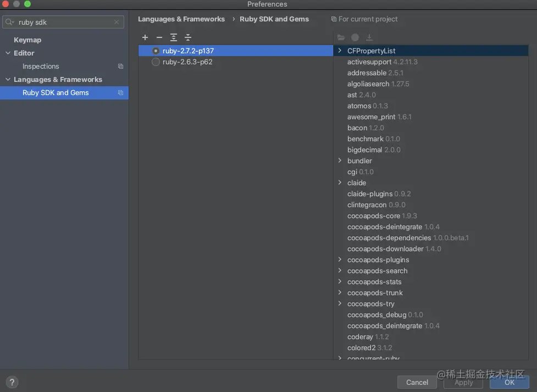This screenshot has width=537, height=392.
Task: Select the cocoapods_debug 0.1.0 gem
Action: click(x=385, y=314)
